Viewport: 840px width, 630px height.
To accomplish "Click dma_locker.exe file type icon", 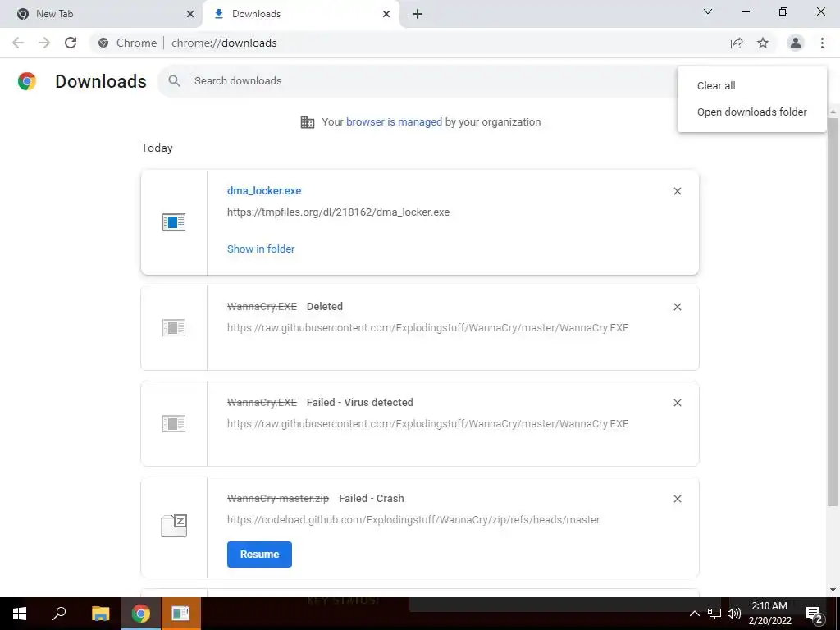I will pos(174,221).
